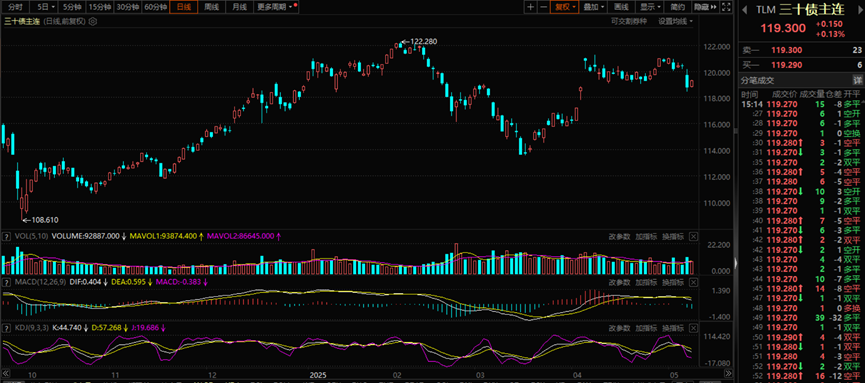The width and height of the screenshot is (865, 383).
Task: Switch to 30分钟 chart period
Action: (127, 7)
